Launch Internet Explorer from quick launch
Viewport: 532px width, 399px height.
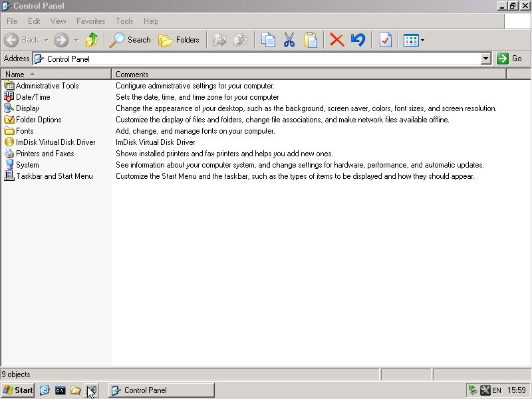pos(45,390)
